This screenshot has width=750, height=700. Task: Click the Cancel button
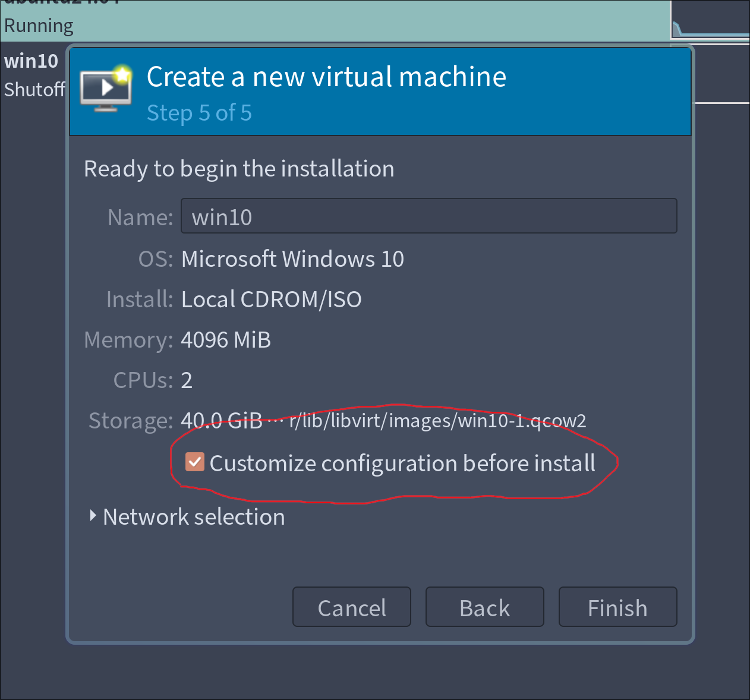pos(352,607)
